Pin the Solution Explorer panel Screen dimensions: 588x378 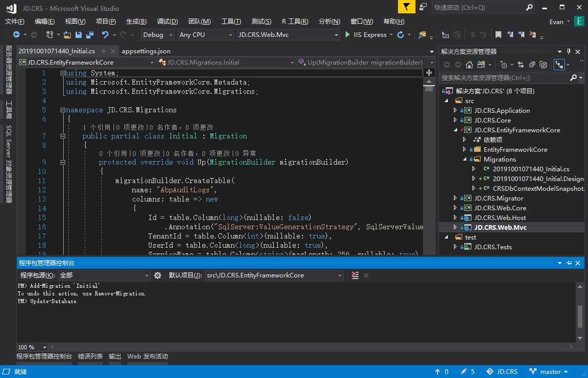point(568,51)
